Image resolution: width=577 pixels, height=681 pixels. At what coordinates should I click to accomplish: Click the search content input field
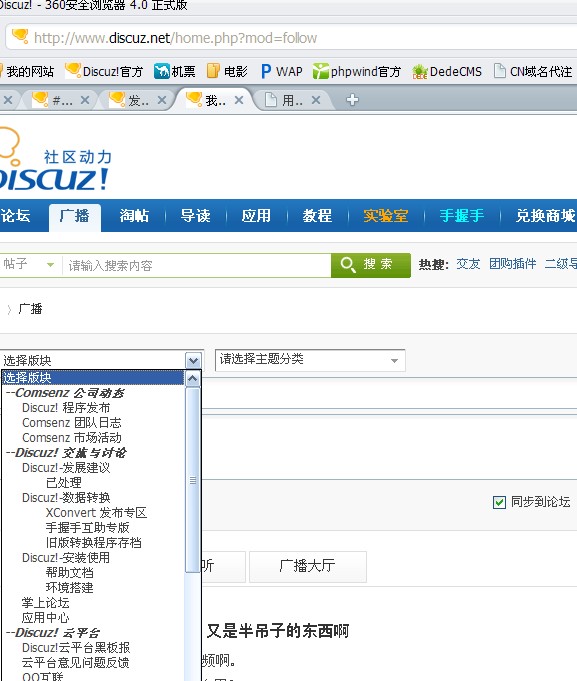click(x=197, y=265)
